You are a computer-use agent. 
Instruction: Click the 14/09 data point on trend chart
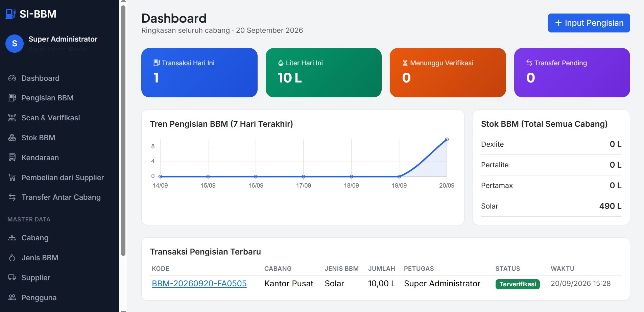click(x=160, y=176)
